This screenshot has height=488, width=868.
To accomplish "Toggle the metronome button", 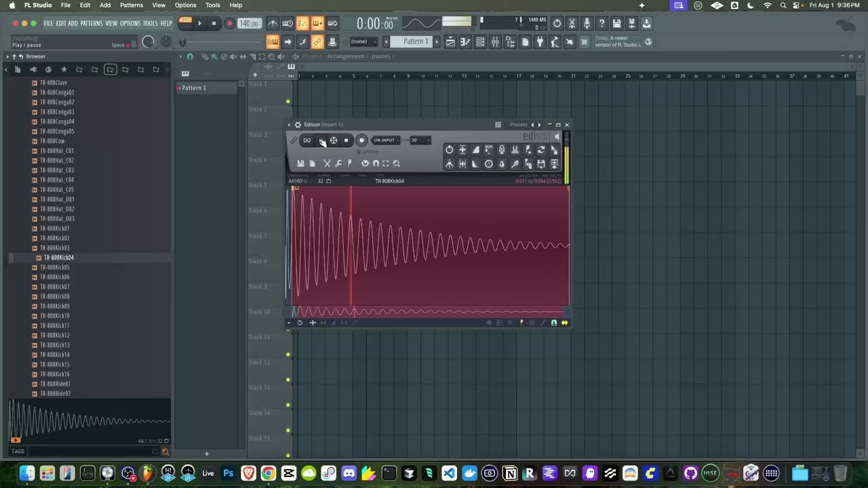I will point(273,23).
